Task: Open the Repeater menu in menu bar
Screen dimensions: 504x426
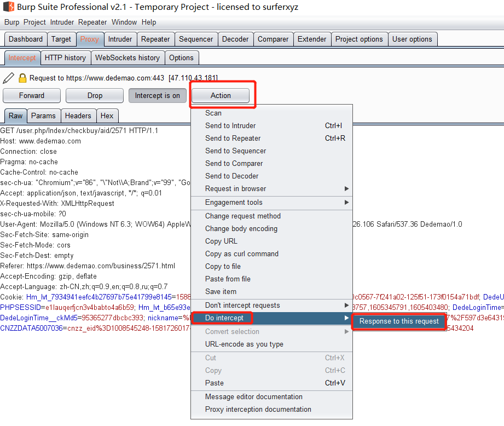Action: (x=92, y=22)
